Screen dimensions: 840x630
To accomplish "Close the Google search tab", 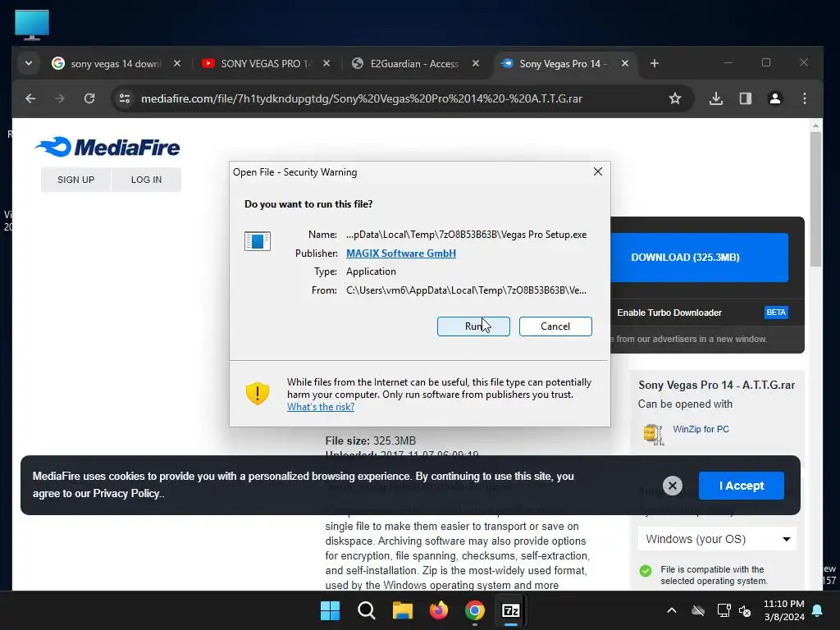I will coord(177,63).
